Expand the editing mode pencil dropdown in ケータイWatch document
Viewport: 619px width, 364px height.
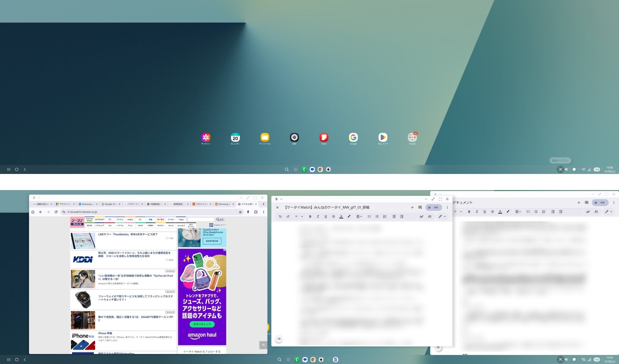pyautogui.click(x=442, y=216)
